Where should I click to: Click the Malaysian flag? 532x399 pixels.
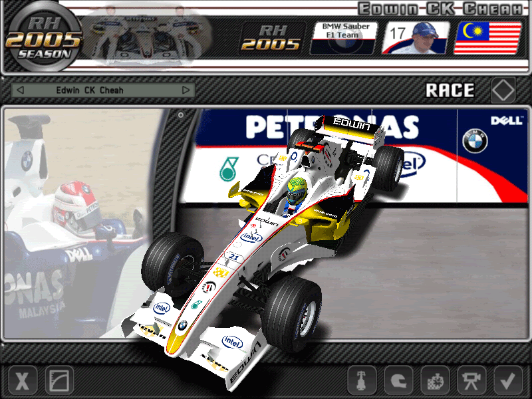point(487,37)
